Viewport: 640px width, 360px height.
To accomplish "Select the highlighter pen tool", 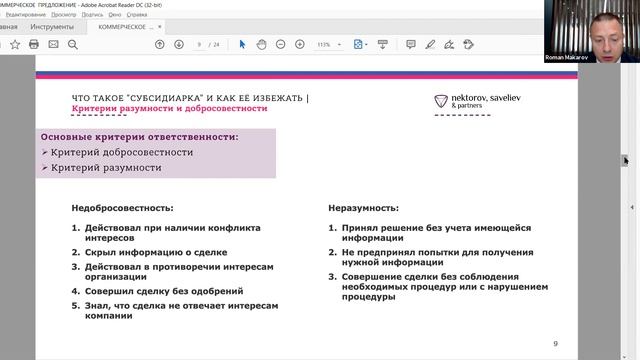I will [430, 44].
